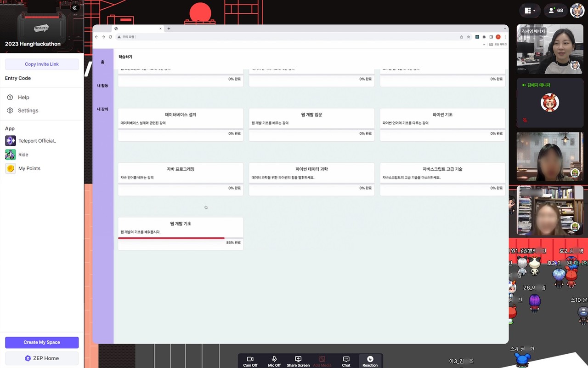The height and width of the screenshot is (368, 588).
Task: Collapse the left sidebar with the chevron
Action: [x=74, y=7]
